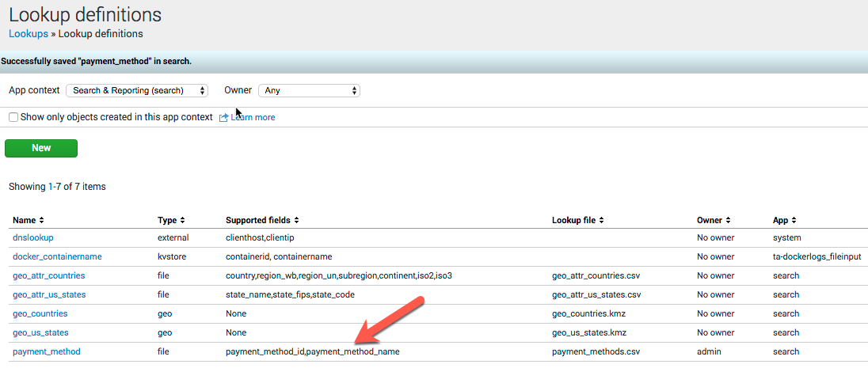Screen dimensions: 868x368
Task: Open dnslookup lookup definition
Action: [x=33, y=237]
